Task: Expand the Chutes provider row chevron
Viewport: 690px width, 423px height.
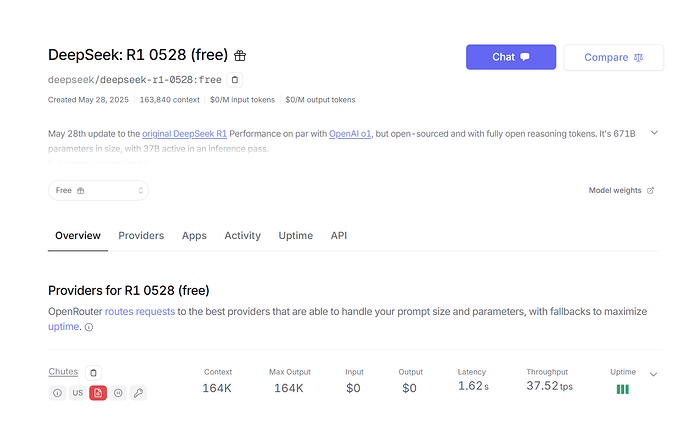Action: pos(653,374)
